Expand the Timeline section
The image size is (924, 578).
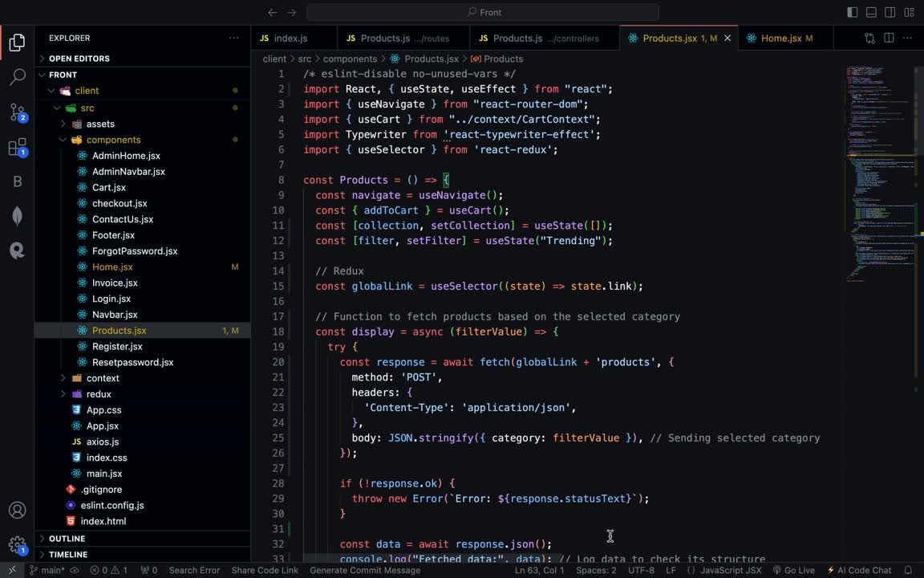143,555
